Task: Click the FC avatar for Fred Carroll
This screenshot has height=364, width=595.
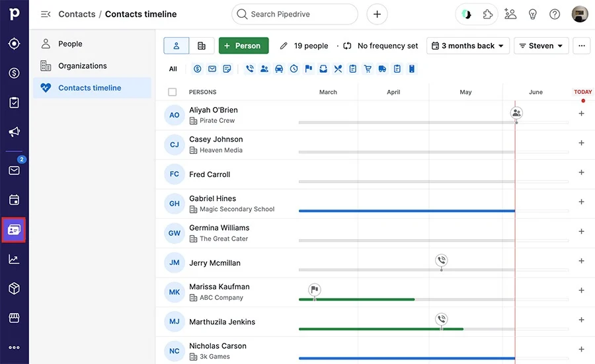Action: pyautogui.click(x=174, y=174)
